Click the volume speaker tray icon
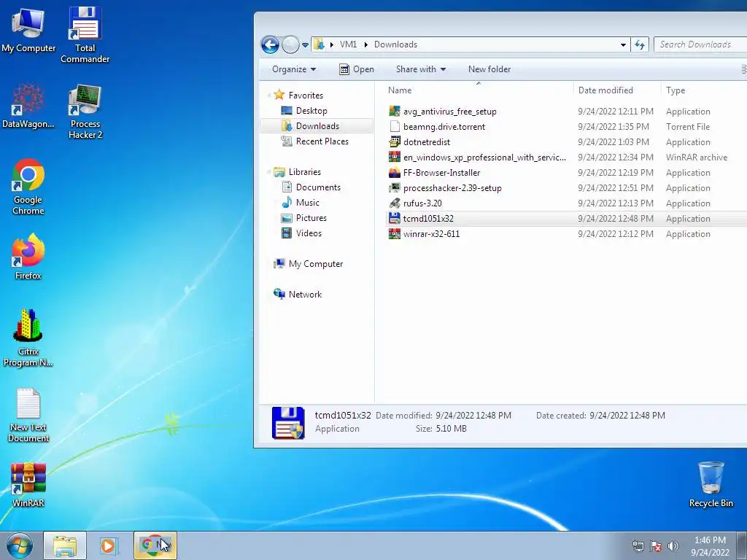 pyautogui.click(x=673, y=546)
